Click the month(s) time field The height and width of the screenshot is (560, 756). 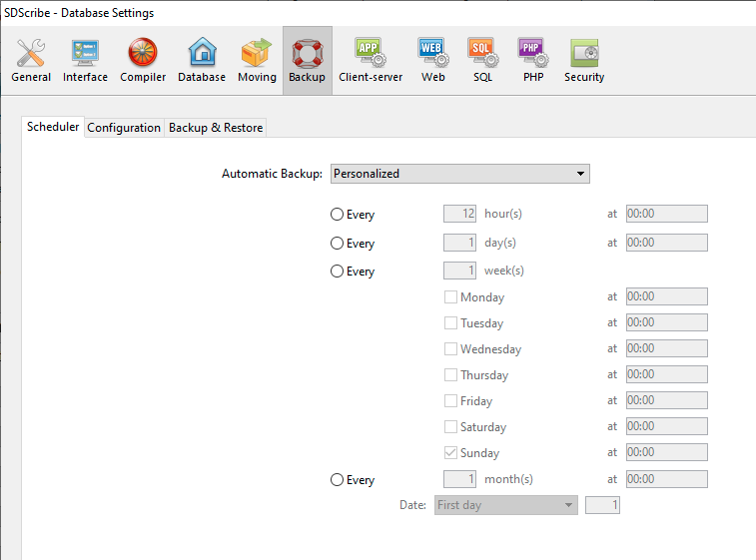[x=667, y=479]
